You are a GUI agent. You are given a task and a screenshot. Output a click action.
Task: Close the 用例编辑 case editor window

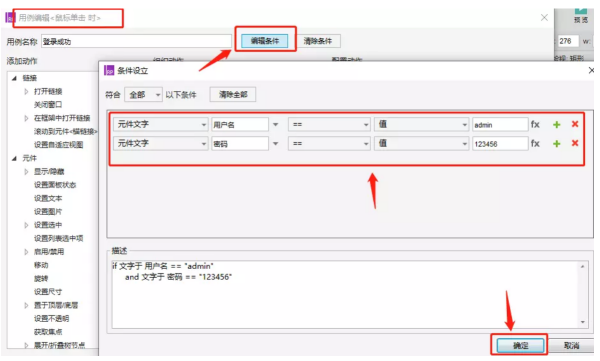pos(544,18)
